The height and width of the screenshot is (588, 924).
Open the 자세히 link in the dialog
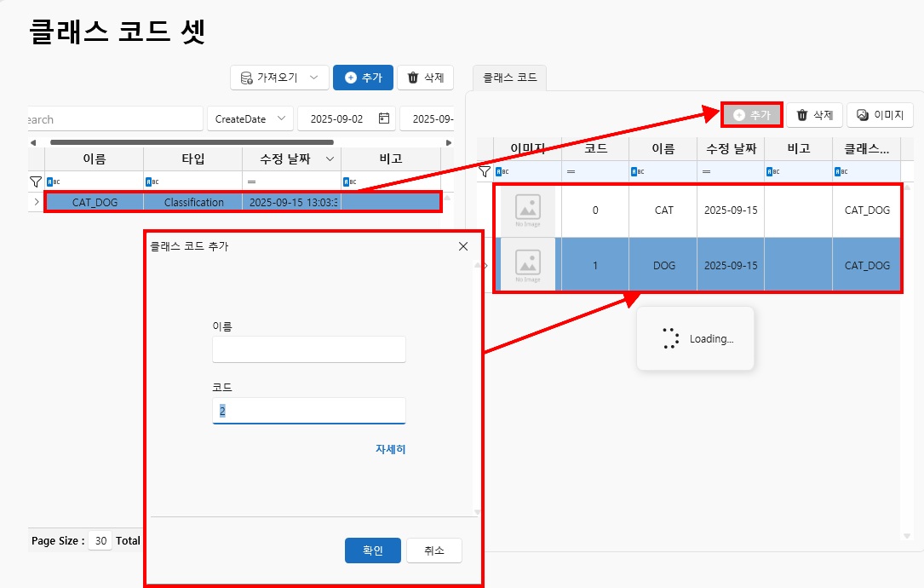(390, 449)
